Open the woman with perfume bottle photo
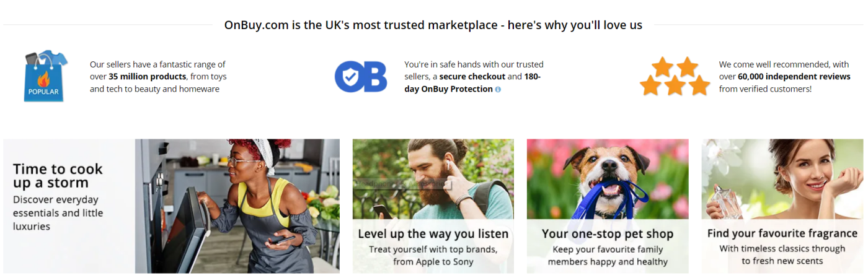 point(782,179)
